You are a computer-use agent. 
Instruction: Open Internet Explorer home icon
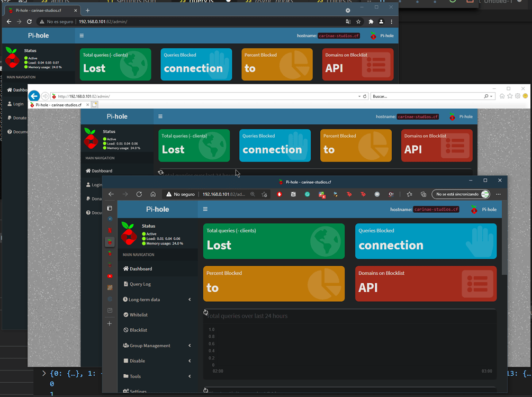click(502, 96)
